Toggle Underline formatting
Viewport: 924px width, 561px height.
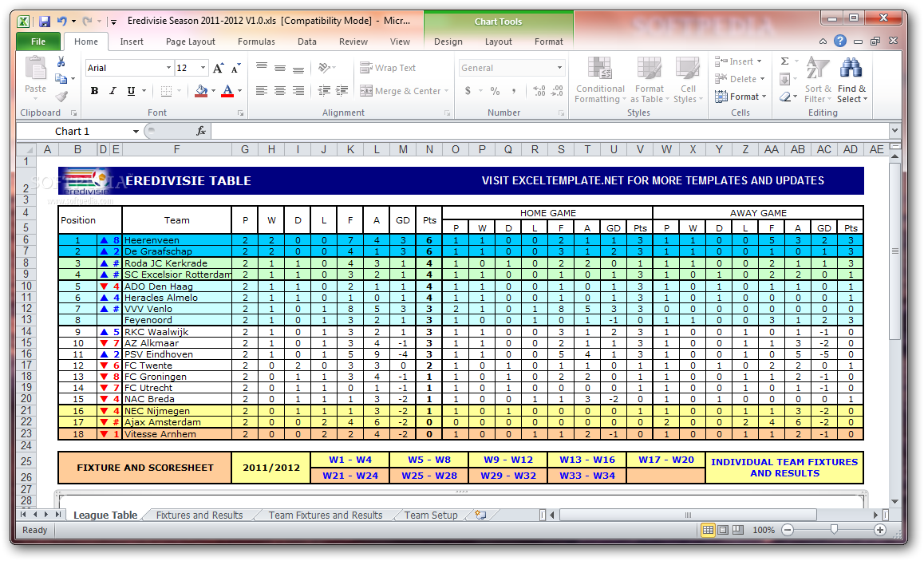131,91
